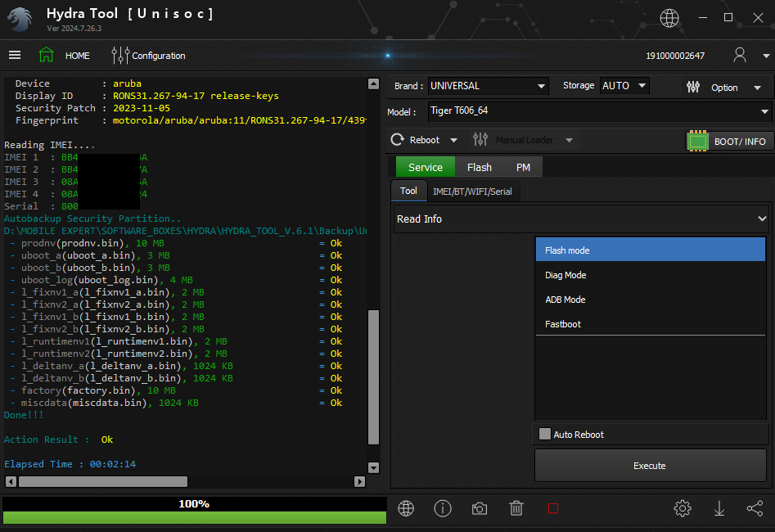The image size is (775, 532).
Task: Click the green HOME house icon
Action: click(46, 55)
